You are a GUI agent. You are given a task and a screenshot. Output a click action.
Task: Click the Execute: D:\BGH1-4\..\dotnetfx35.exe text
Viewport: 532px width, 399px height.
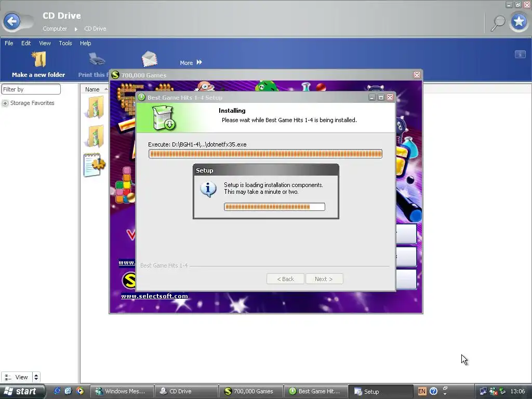coord(197,144)
